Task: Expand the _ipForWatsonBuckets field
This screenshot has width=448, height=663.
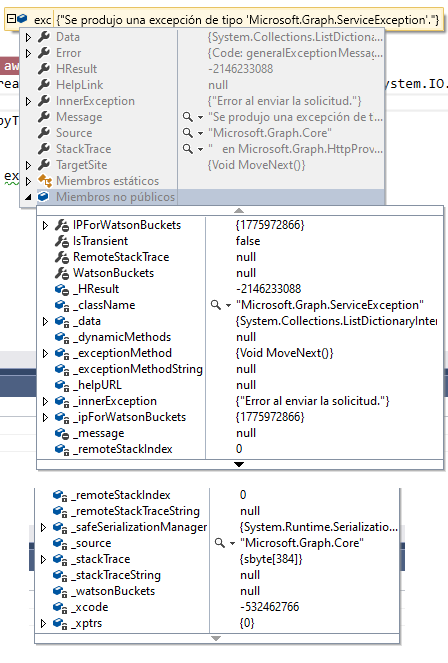Action: (x=45, y=417)
